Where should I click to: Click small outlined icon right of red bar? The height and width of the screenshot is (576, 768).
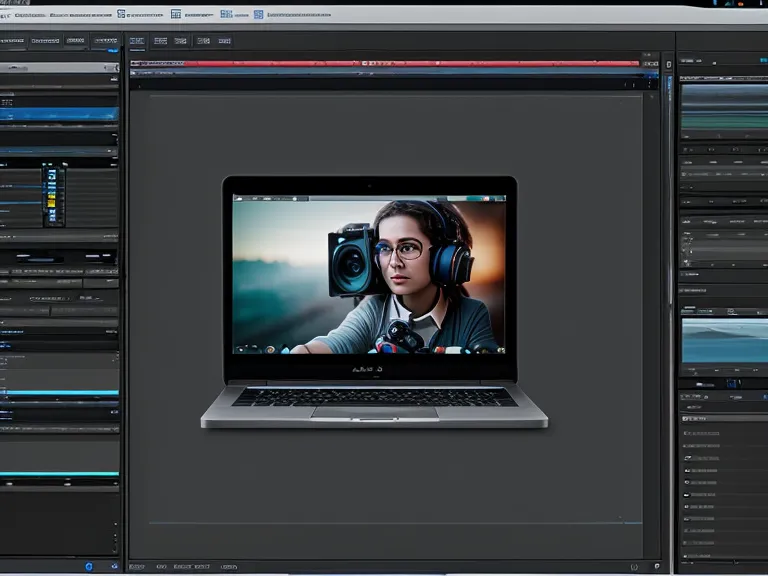coord(669,65)
